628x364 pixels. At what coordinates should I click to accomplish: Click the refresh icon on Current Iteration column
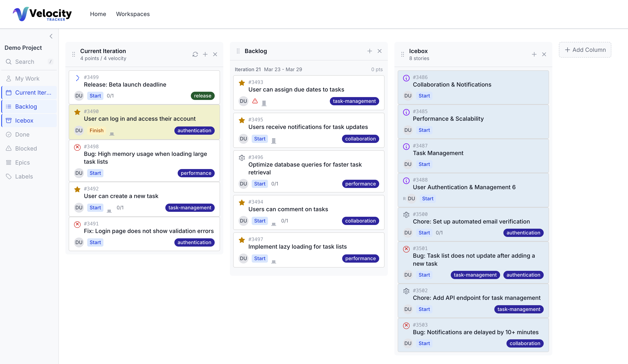(195, 54)
